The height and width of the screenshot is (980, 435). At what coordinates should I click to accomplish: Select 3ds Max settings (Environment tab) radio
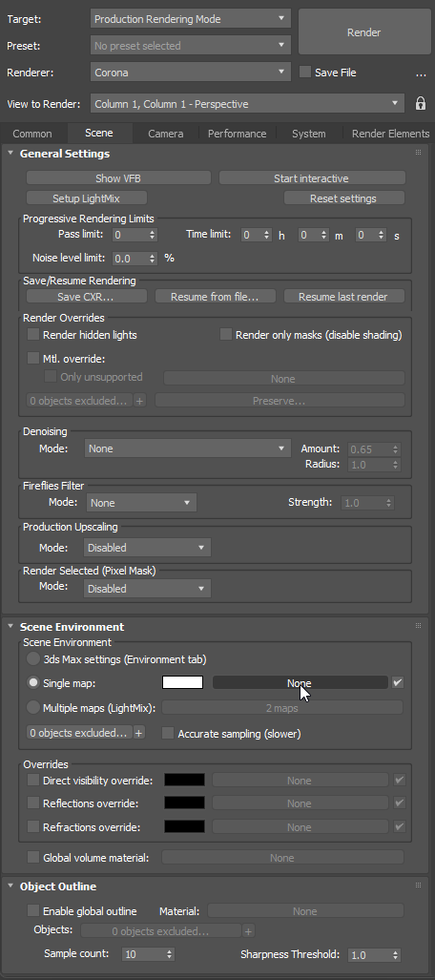click(33, 658)
